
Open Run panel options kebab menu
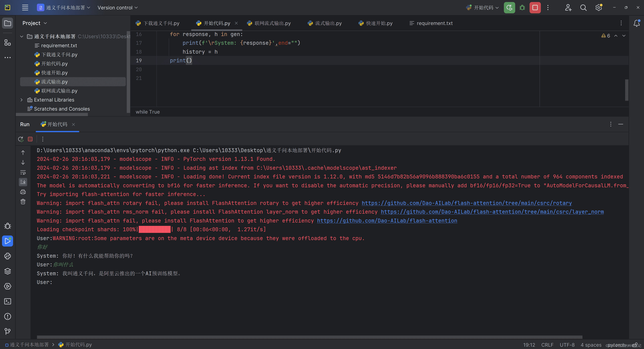pyautogui.click(x=611, y=124)
